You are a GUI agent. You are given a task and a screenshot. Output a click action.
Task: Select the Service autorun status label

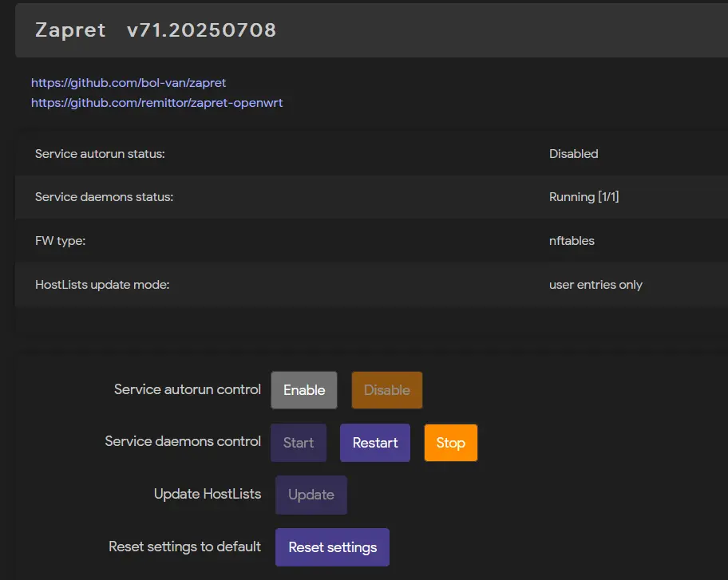point(100,154)
